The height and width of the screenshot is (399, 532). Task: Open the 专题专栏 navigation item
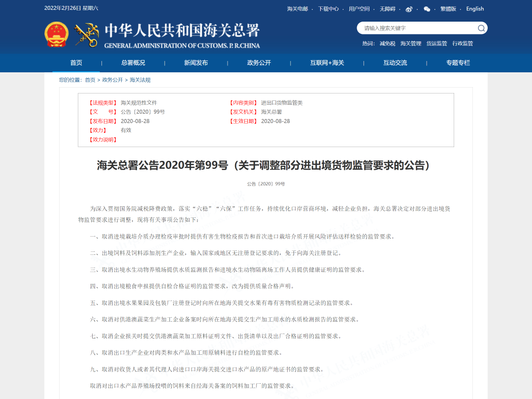458,63
